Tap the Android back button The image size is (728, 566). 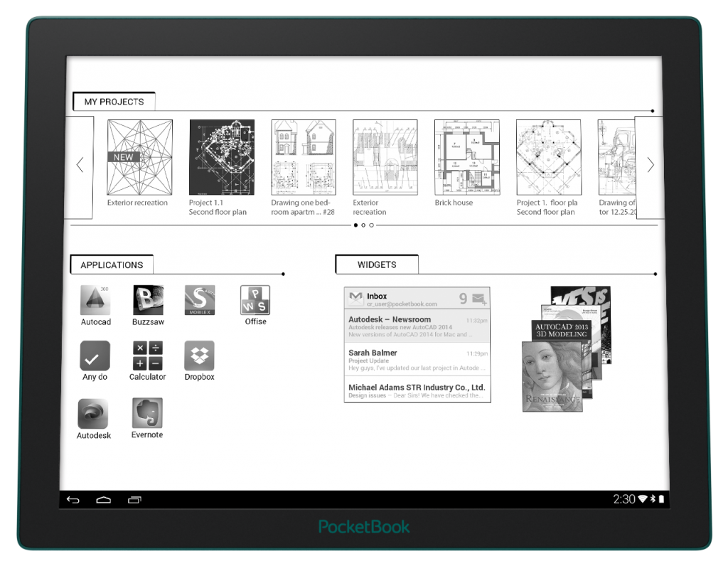coord(73,500)
